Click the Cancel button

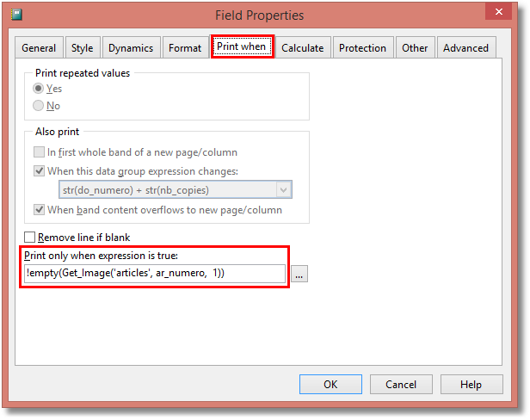point(401,385)
